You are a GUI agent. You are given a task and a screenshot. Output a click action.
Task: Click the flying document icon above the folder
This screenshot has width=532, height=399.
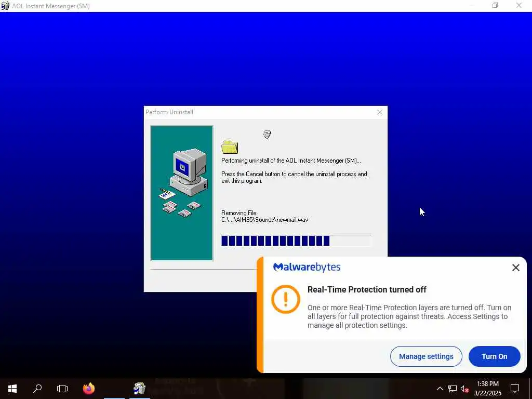point(267,135)
